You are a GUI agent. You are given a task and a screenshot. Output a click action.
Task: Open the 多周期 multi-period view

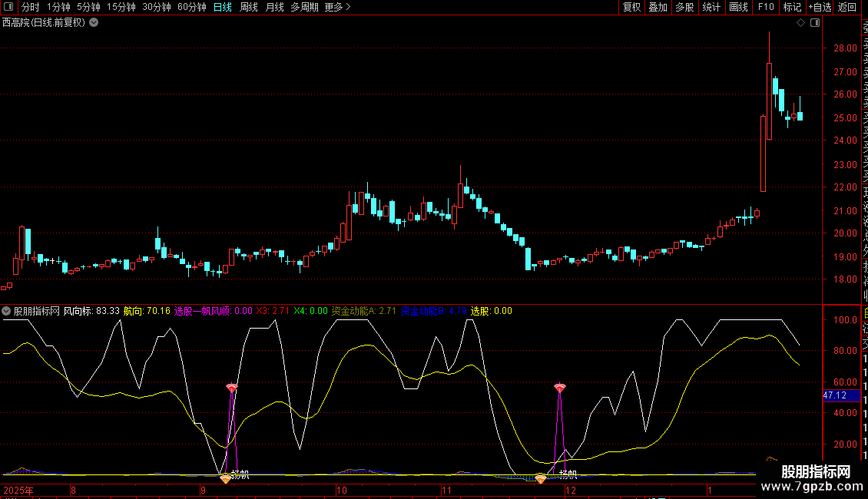coord(304,7)
